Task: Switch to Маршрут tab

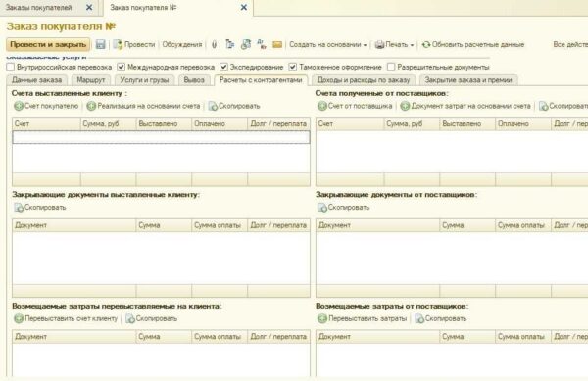Action: 91,80
